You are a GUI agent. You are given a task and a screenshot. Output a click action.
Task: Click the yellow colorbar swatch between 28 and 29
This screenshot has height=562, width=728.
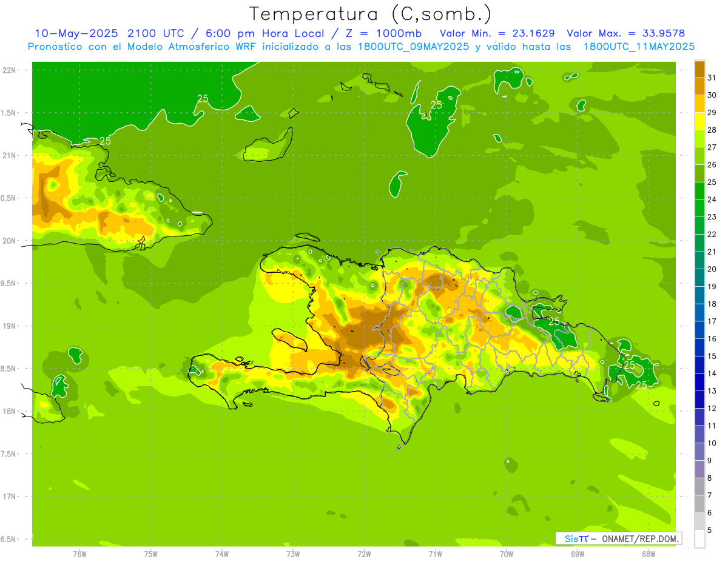699,121
